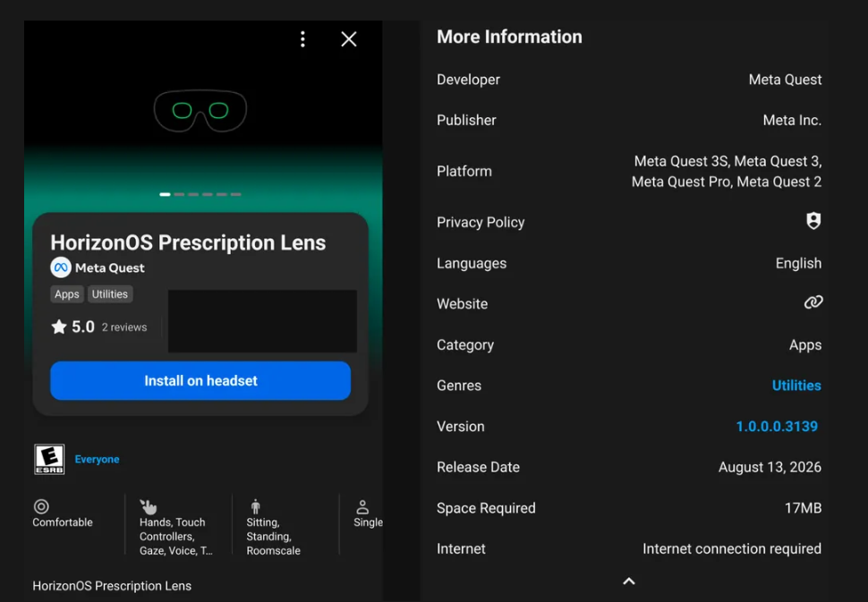Open the three-dot more options menu

(x=302, y=38)
